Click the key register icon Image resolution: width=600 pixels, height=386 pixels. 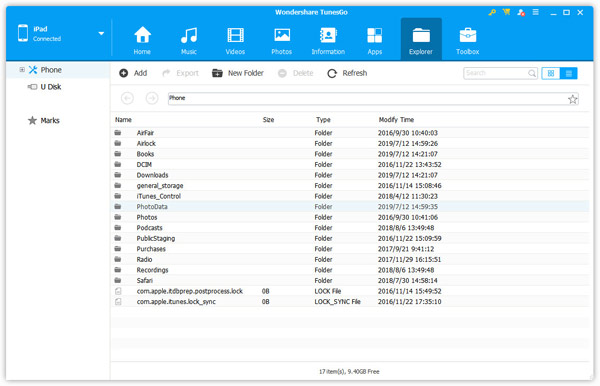tap(492, 12)
